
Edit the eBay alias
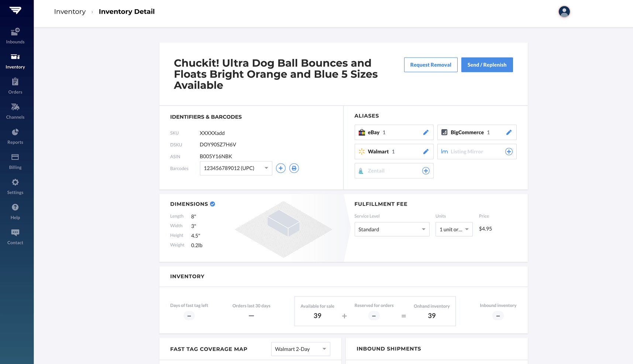426,132
